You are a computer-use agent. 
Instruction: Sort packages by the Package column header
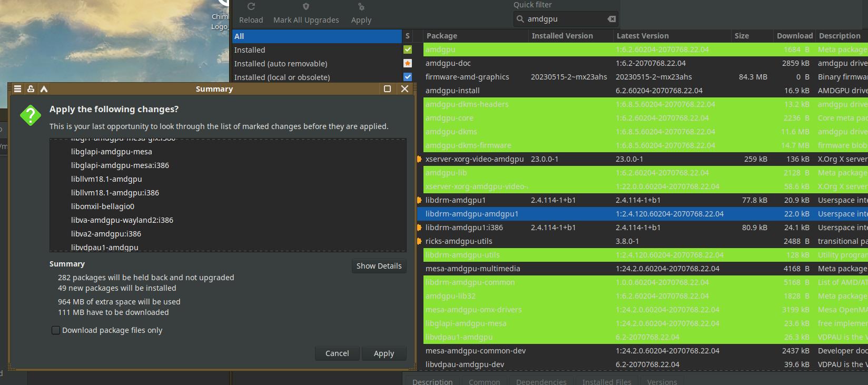pyautogui.click(x=442, y=36)
